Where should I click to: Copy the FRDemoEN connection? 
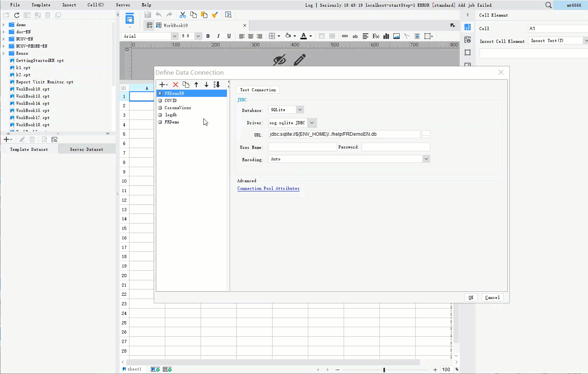(186, 84)
